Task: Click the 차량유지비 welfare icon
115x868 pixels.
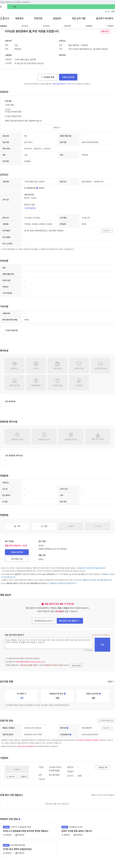Action: [x=57, y=366]
